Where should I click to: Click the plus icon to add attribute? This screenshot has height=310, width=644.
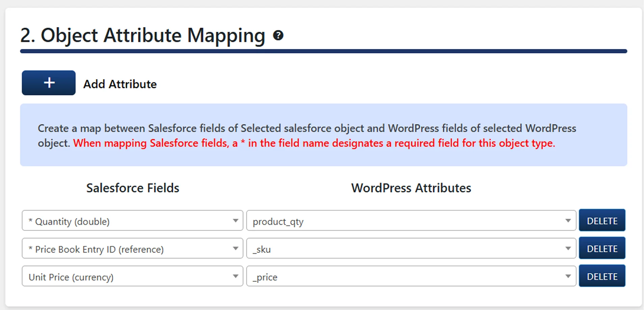pyautogui.click(x=49, y=83)
